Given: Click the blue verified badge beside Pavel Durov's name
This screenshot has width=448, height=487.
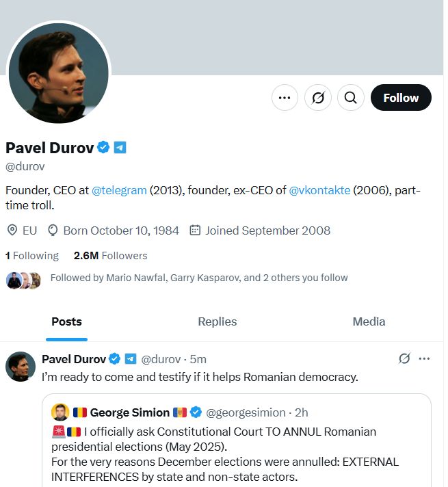Looking at the screenshot, I should 103,147.
